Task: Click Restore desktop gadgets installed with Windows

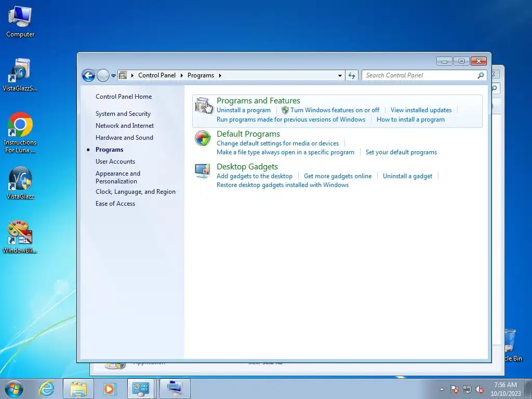Action: pyautogui.click(x=283, y=185)
